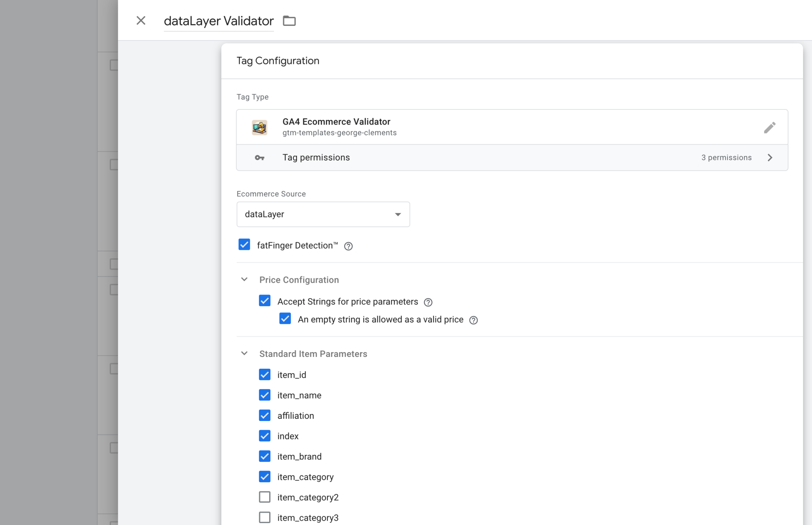Screen dimensions: 812x525
Task: Open the GA4 Ecommerce Validator template icon
Action: pyautogui.click(x=260, y=127)
